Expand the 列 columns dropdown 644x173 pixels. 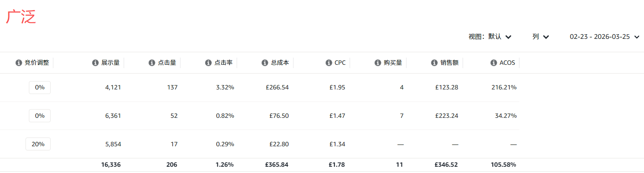click(x=540, y=37)
